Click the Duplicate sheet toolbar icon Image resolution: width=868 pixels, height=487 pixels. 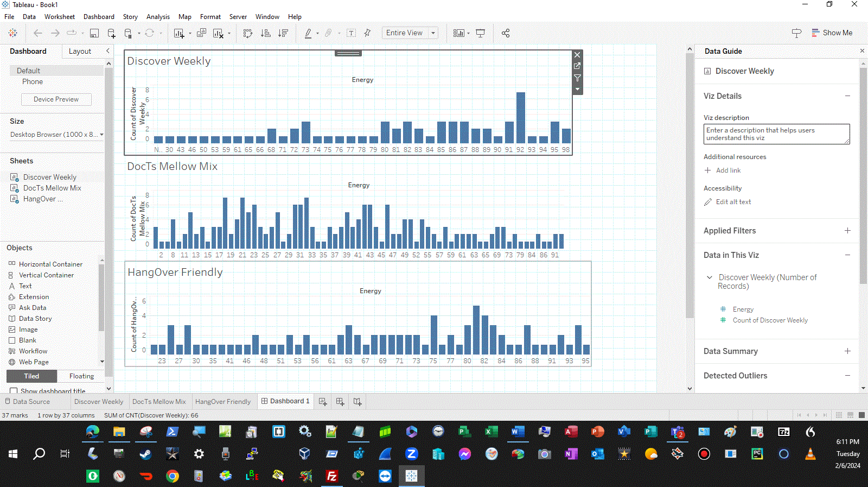pyautogui.click(x=202, y=33)
